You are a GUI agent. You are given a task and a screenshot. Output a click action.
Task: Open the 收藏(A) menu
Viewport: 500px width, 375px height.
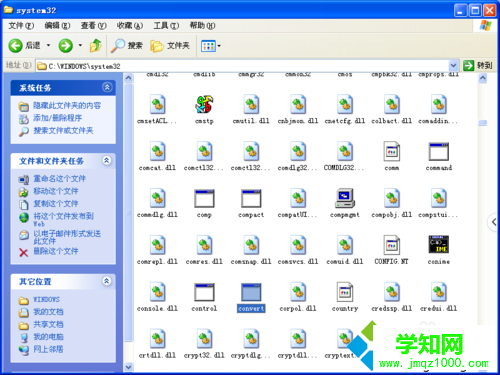coord(130,26)
